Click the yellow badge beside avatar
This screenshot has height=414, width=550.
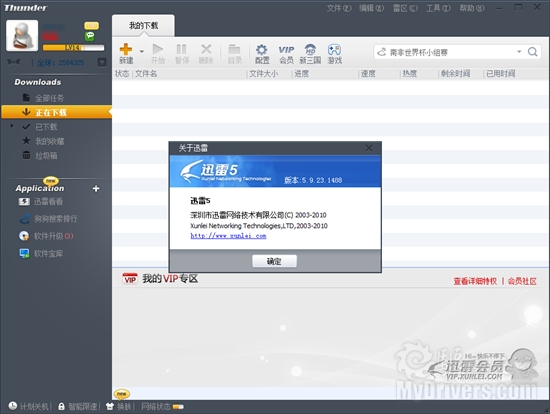click(x=91, y=26)
